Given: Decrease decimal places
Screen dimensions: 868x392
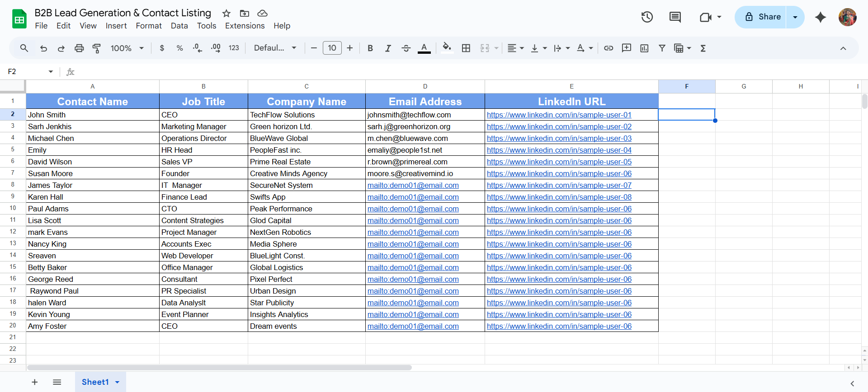Looking at the screenshot, I should point(198,48).
